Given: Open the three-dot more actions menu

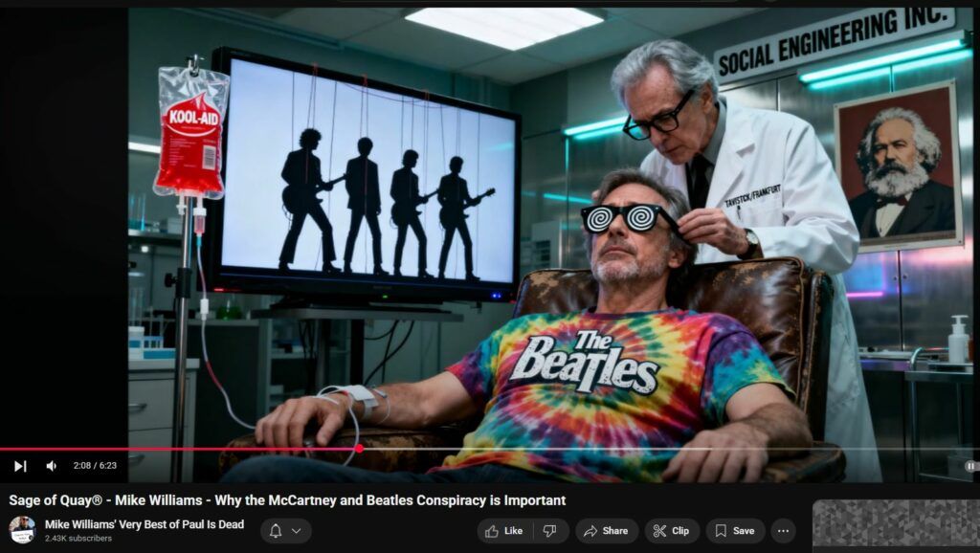Looking at the screenshot, I should coord(783,531).
